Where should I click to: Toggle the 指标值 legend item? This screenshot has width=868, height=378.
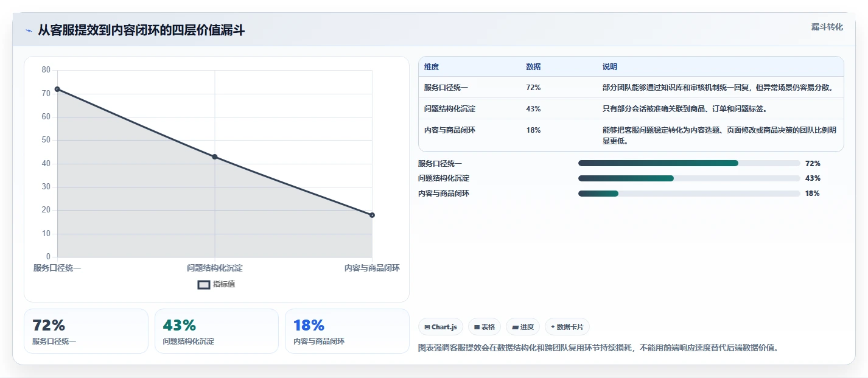point(216,284)
